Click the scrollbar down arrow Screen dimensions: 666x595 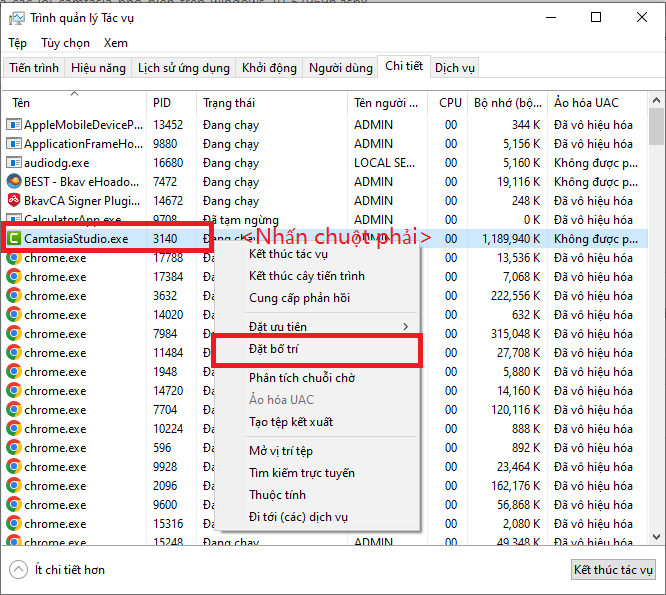coord(656,537)
